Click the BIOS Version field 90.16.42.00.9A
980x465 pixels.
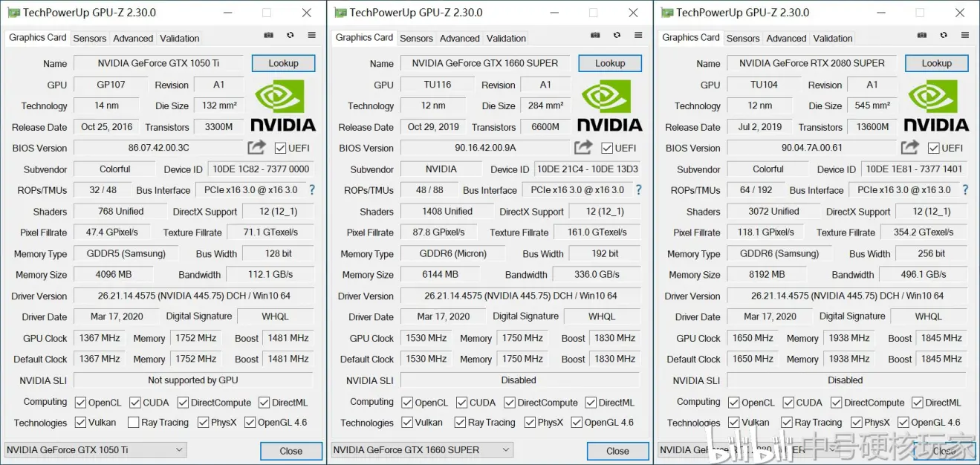click(485, 148)
